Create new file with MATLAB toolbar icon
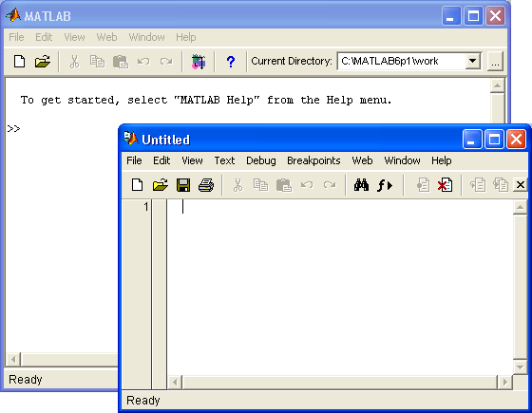This screenshot has height=413, width=532. (19, 62)
